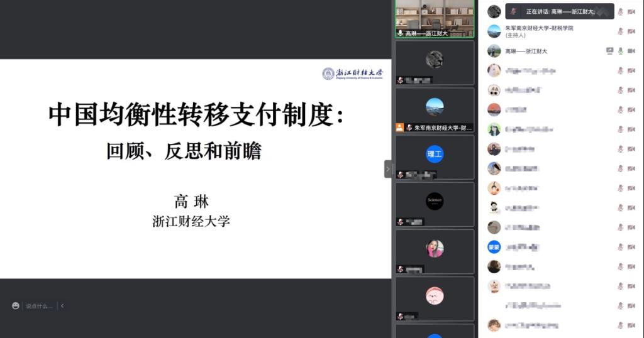Type in the '说点什么...' chat input field

[39, 306]
